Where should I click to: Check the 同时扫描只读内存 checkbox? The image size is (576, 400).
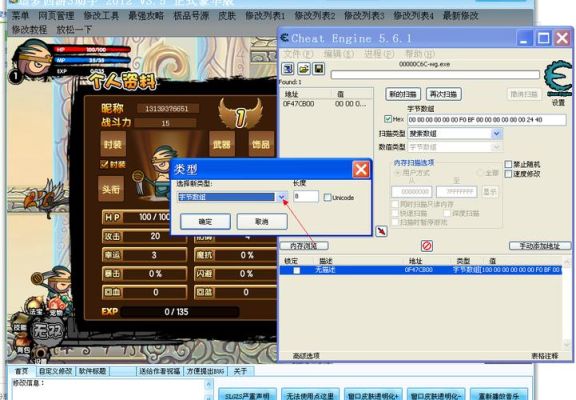[395, 204]
